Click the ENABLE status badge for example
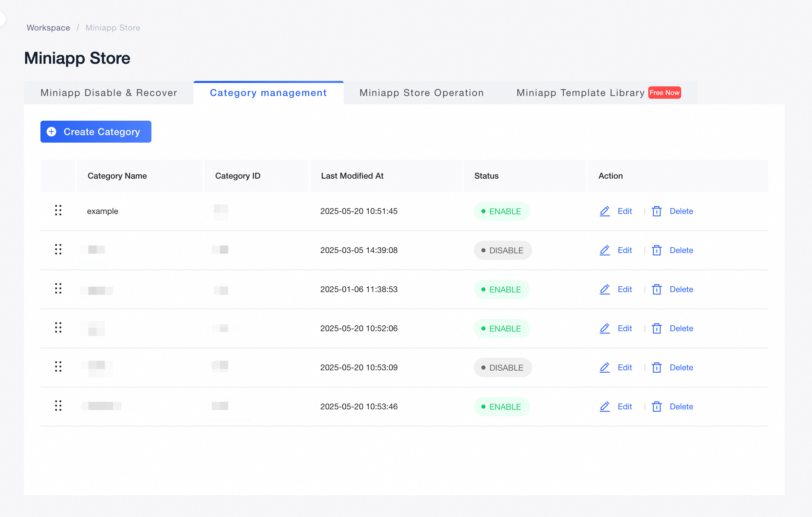This screenshot has width=812, height=517. tap(502, 211)
